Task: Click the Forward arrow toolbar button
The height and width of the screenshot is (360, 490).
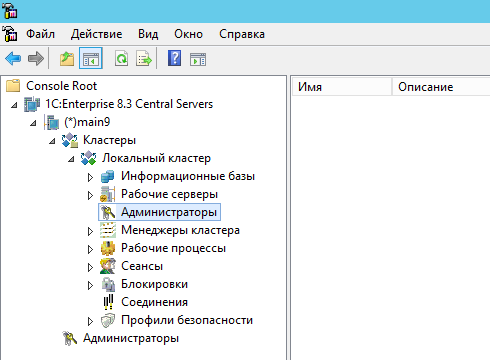Action: click(36, 59)
